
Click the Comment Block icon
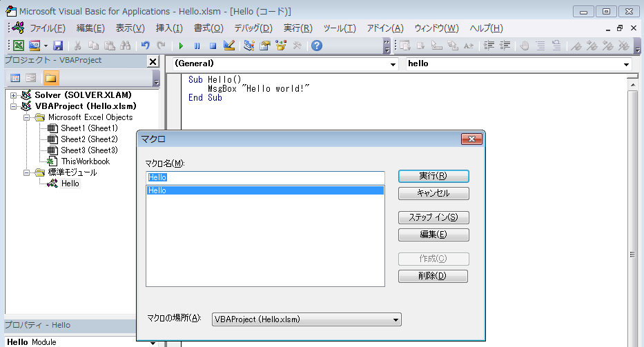(540, 46)
